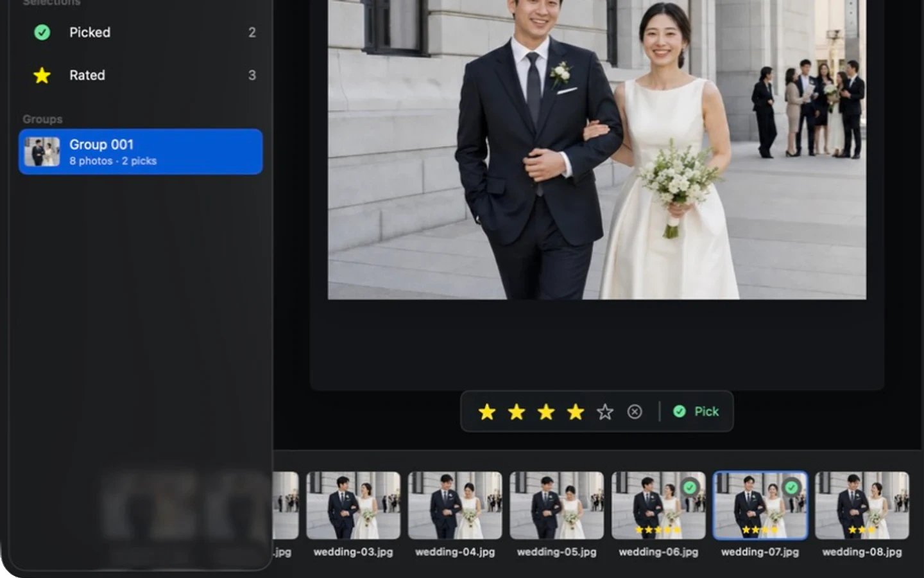Click the star rating overlay on wedding-06.jpg
Image resolution: width=924 pixels, height=578 pixels.
[x=658, y=530]
